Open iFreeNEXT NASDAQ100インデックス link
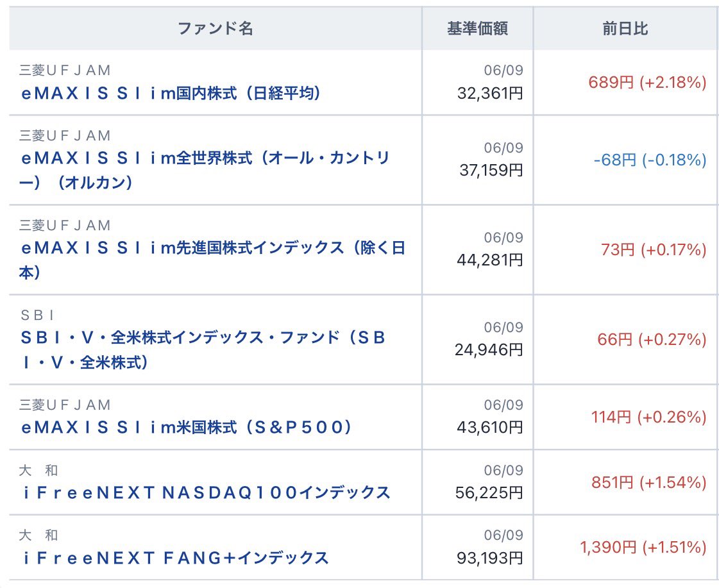 (207, 492)
